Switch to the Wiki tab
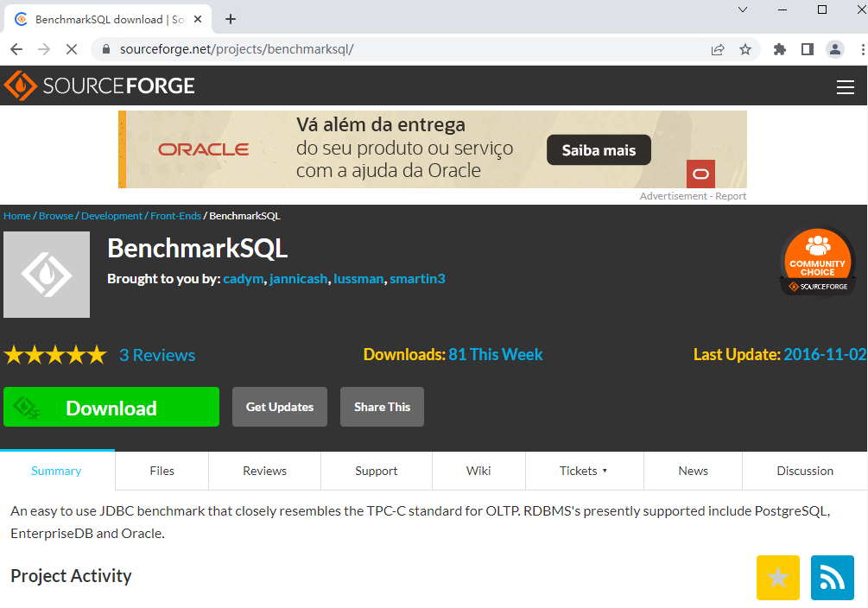This screenshot has width=868, height=608. [x=478, y=471]
